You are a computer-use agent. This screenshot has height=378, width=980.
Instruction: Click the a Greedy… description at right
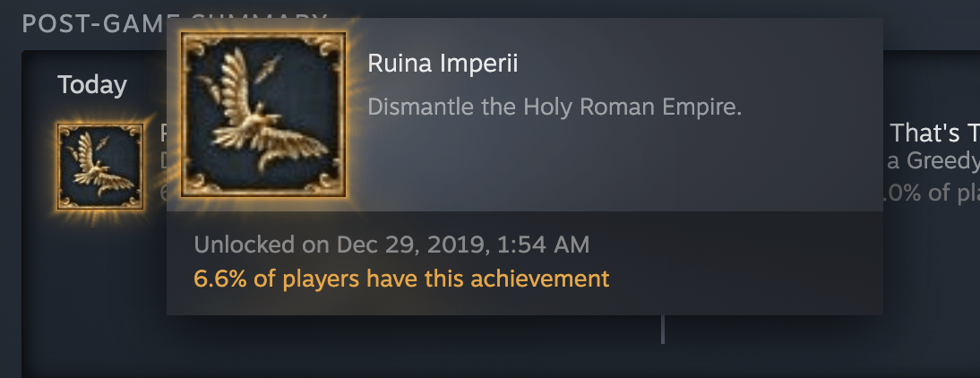[933, 161]
